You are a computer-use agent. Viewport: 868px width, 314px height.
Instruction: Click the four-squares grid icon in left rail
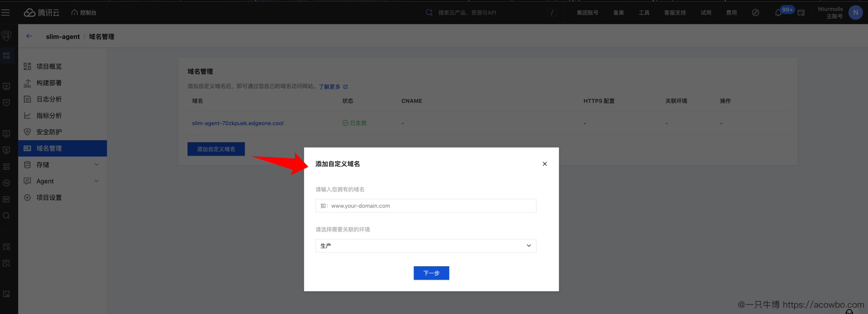[6, 55]
